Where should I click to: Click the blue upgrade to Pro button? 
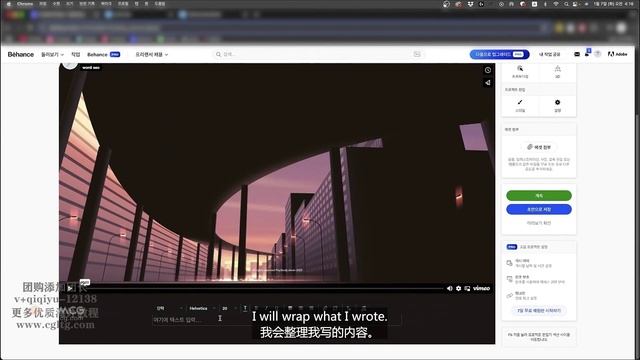click(499, 54)
